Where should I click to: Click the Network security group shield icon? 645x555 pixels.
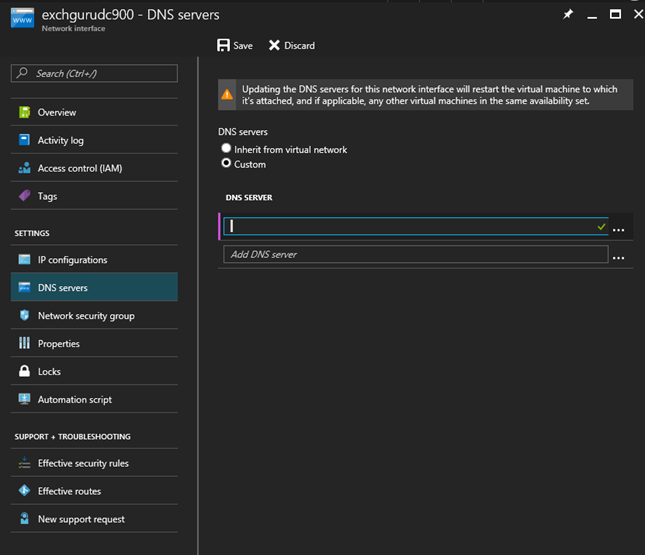[24, 315]
